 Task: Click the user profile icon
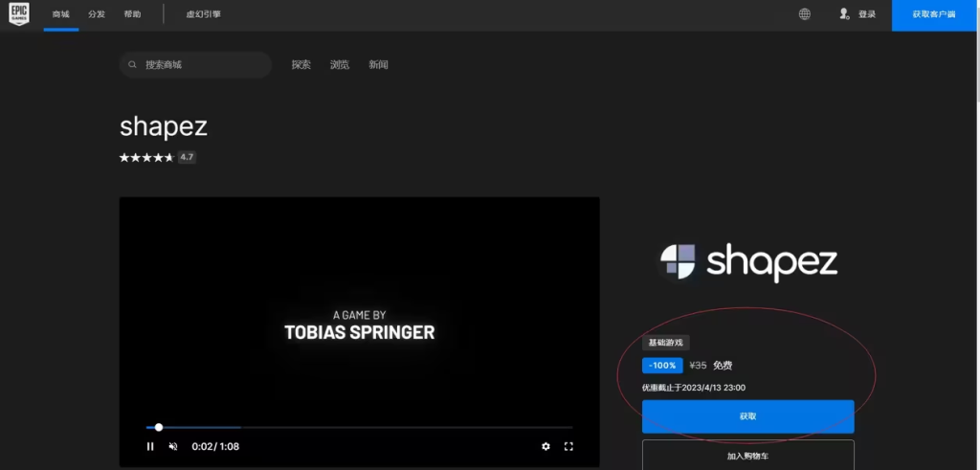click(x=844, y=14)
